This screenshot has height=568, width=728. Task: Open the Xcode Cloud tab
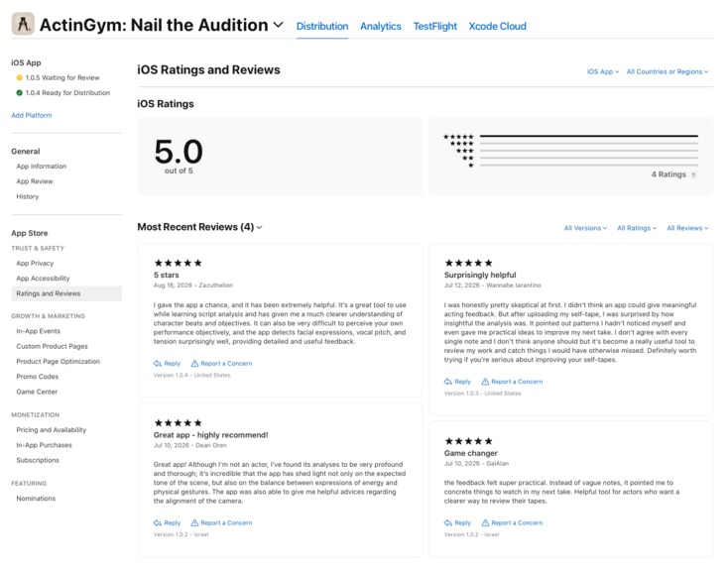[497, 27]
